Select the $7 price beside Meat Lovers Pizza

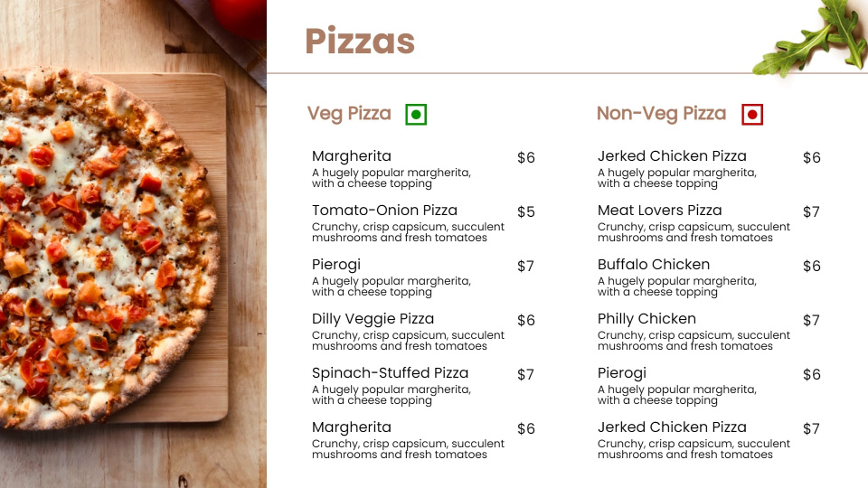tap(811, 212)
